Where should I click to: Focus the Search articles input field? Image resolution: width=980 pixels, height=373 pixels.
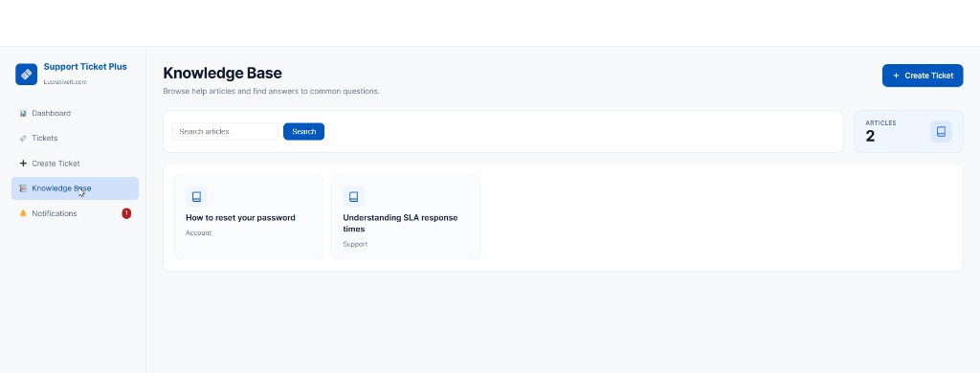(225, 131)
